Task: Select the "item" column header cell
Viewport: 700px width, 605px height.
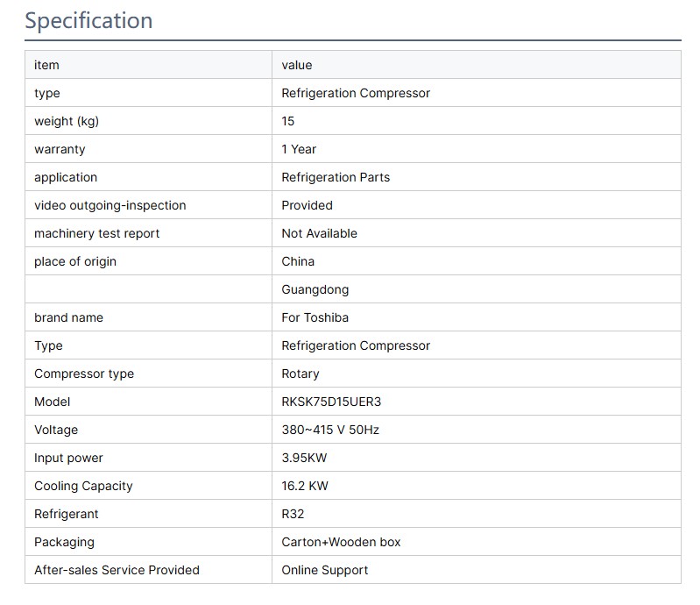Action: (x=46, y=65)
